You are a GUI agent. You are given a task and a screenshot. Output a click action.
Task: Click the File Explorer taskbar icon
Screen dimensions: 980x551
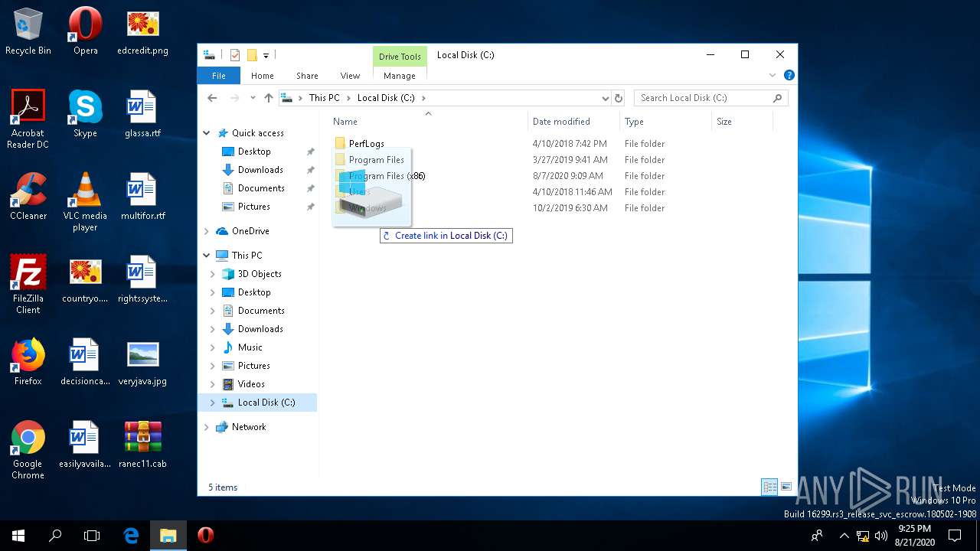click(168, 536)
